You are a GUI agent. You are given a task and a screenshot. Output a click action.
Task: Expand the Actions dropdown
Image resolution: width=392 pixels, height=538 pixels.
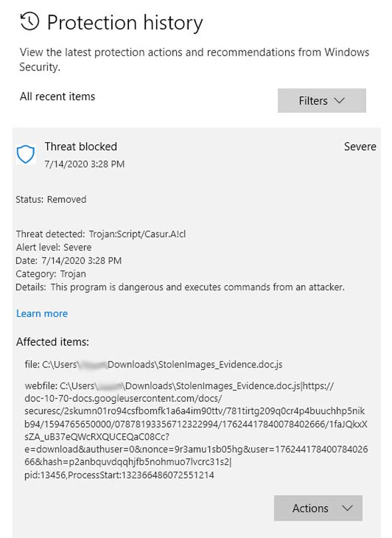318,508
